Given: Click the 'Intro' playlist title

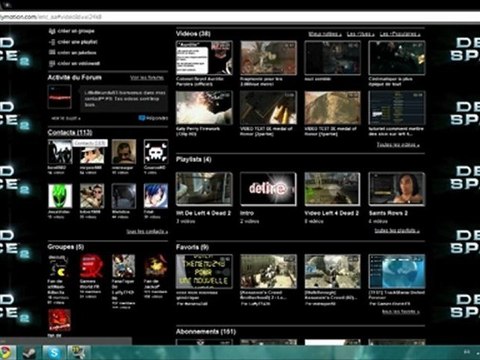Looking at the screenshot, I should point(247,213).
